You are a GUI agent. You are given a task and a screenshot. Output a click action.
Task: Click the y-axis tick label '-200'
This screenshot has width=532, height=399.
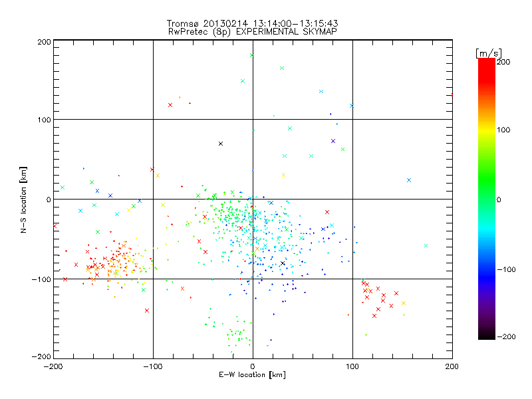tap(41, 356)
